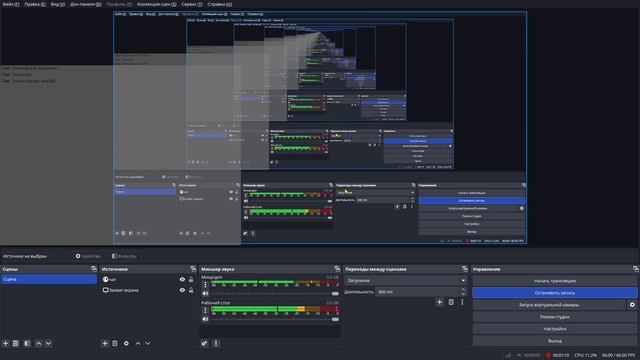Remove the selected source with trash icon

pos(115,343)
